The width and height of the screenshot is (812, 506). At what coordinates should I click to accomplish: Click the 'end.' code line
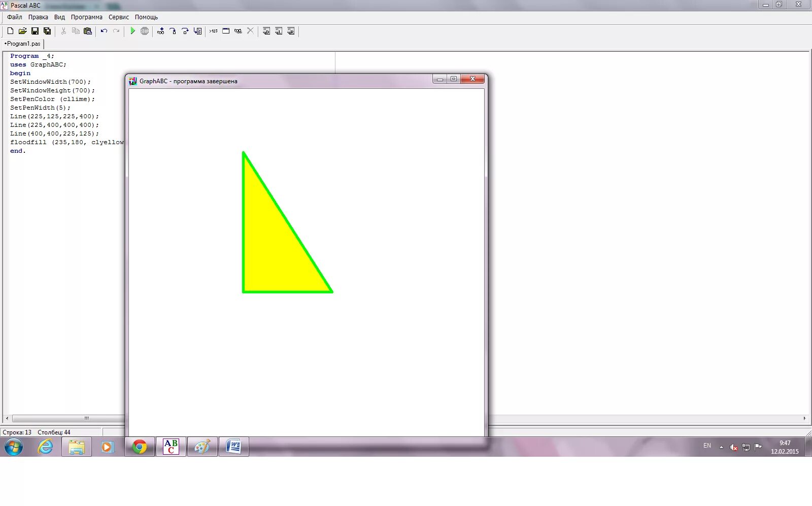(x=18, y=151)
